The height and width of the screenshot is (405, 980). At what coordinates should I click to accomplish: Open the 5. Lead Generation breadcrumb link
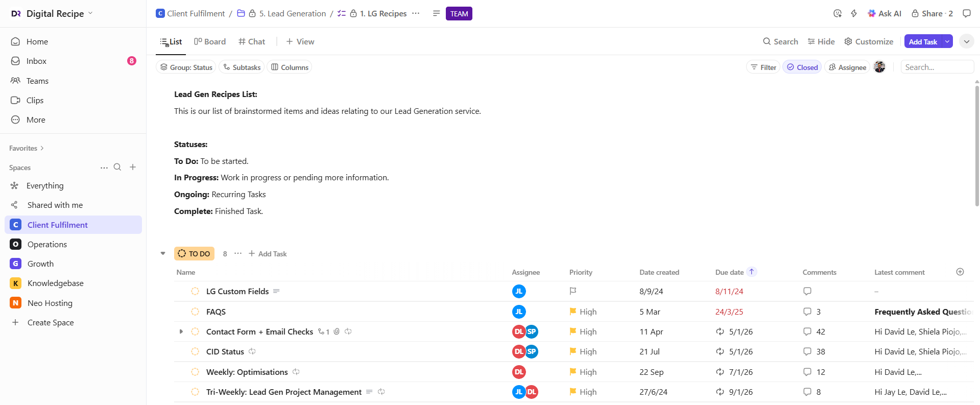pos(292,14)
